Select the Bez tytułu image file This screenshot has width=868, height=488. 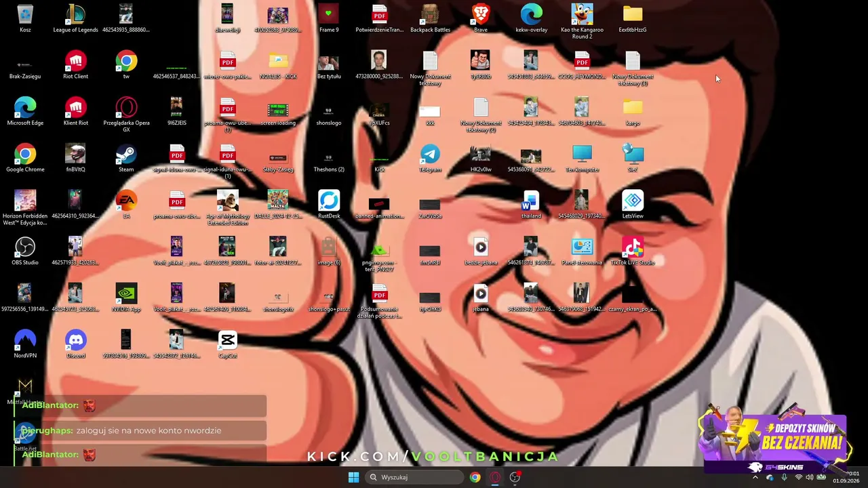click(x=329, y=66)
